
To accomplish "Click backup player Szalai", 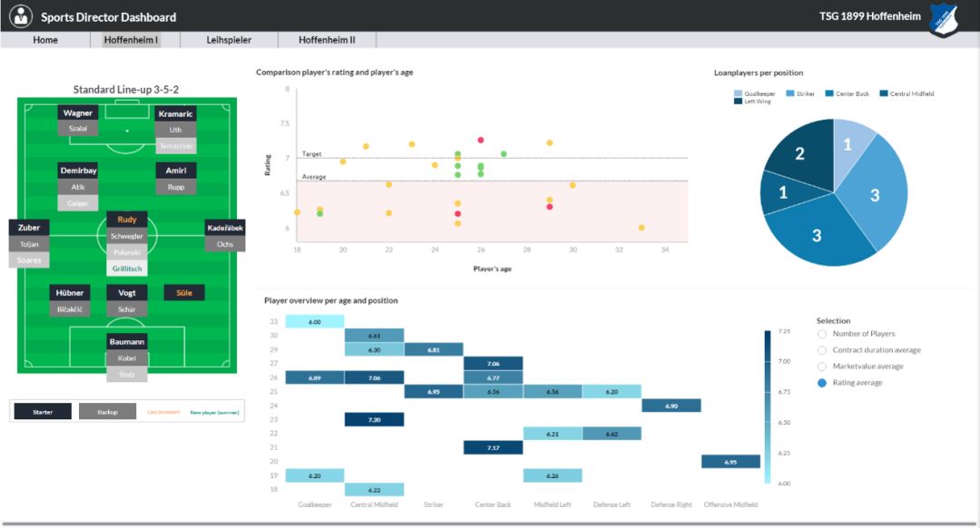I will pyautogui.click(x=77, y=129).
